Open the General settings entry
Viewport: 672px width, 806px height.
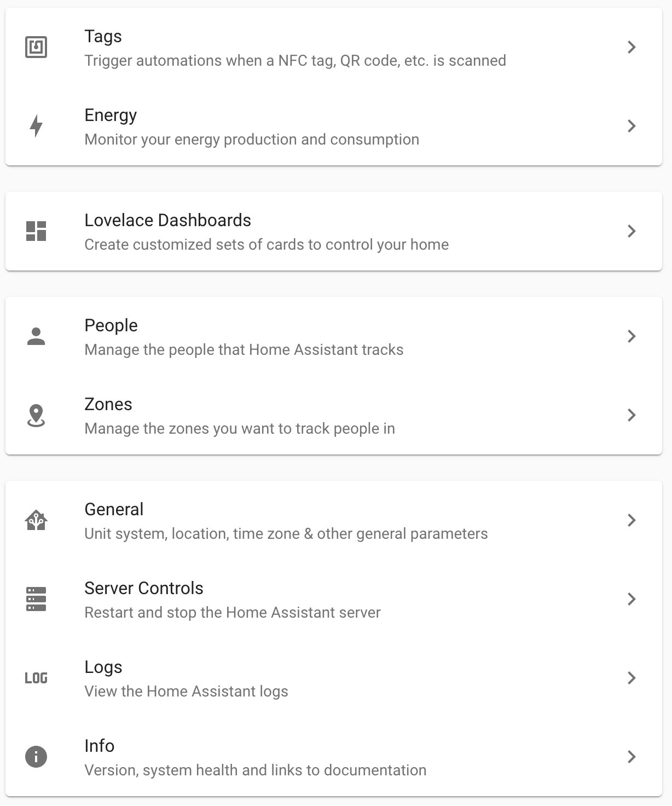tap(334, 520)
